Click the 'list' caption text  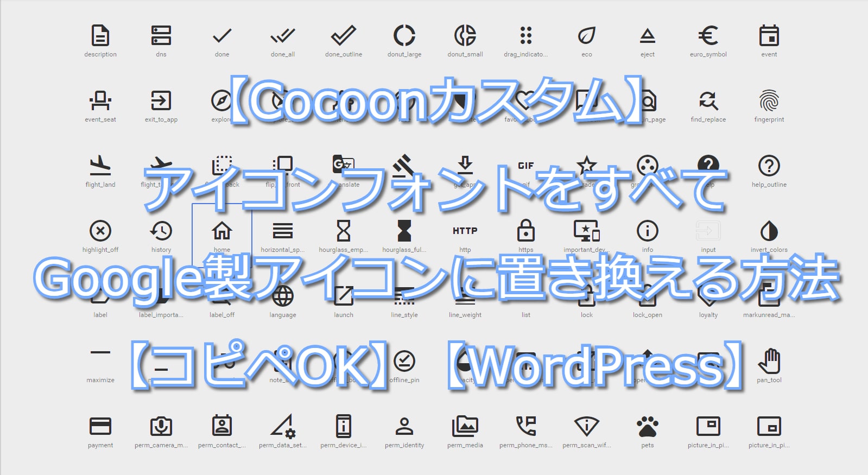(526, 315)
